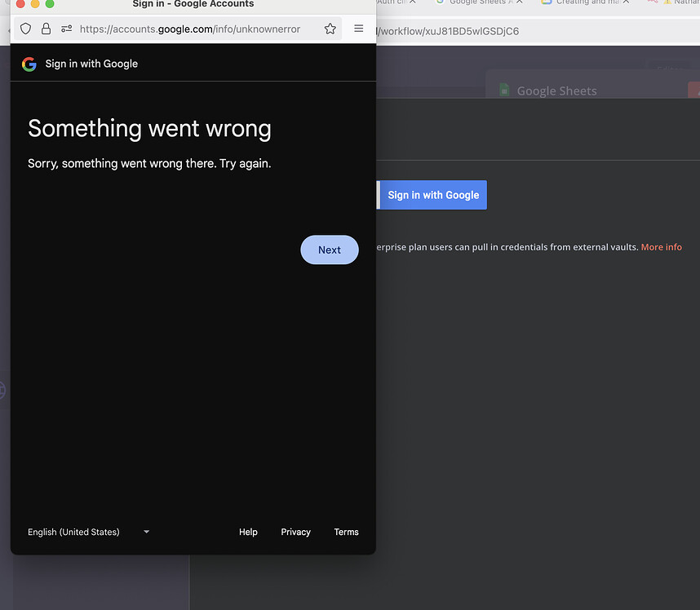Switch to the 'Creating and m...' tab
Screen dimensions: 700x610
579,2
